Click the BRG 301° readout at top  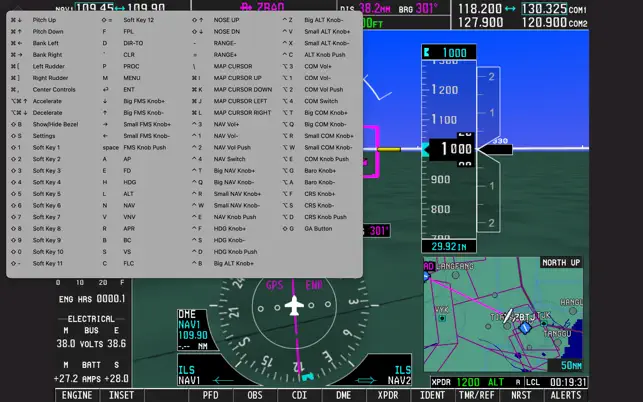[x=418, y=8]
